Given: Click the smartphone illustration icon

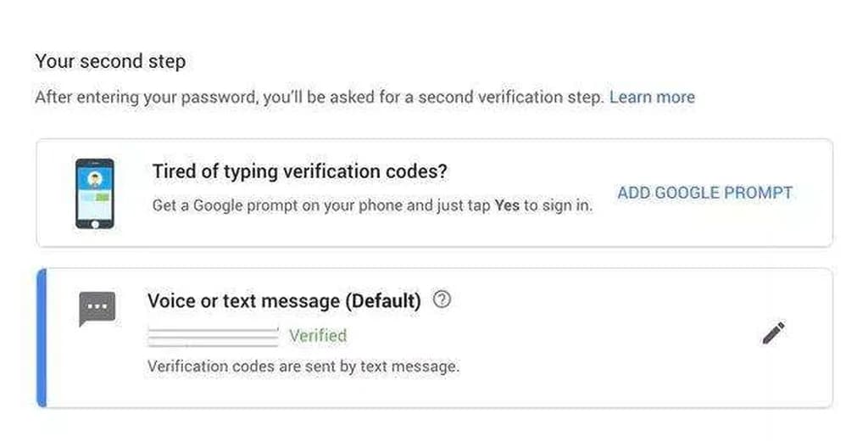Looking at the screenshot, I should [x=94, y=193].
